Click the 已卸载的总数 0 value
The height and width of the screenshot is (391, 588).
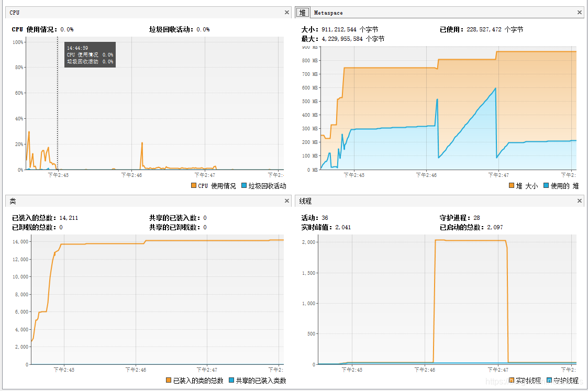pos(61,227)
